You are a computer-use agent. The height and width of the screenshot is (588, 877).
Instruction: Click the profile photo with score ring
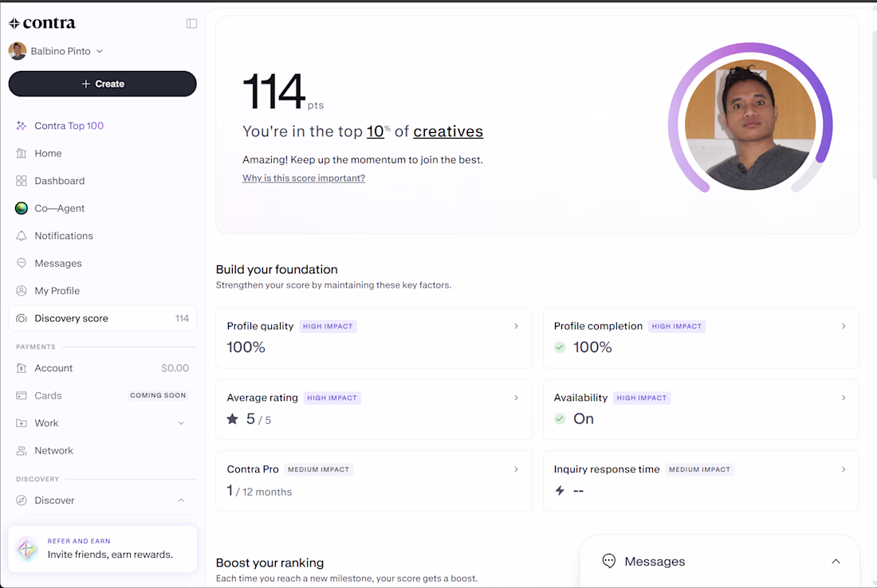point(750,124)
